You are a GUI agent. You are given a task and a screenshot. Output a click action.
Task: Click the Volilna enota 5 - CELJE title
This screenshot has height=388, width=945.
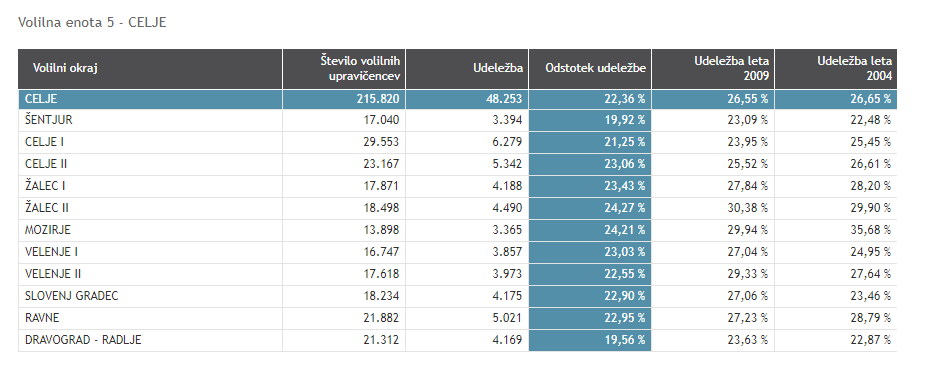92,23
